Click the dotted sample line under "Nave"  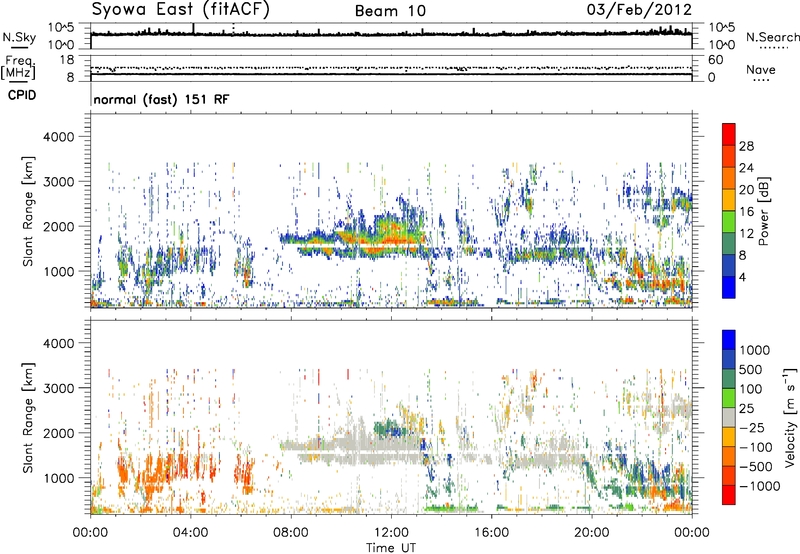click(761, 81)
